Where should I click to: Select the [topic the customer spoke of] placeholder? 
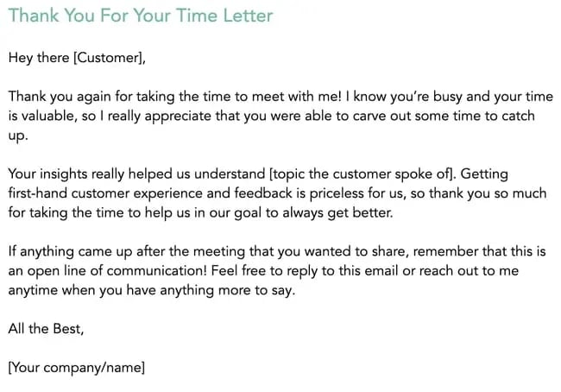[x=362, y=174]
